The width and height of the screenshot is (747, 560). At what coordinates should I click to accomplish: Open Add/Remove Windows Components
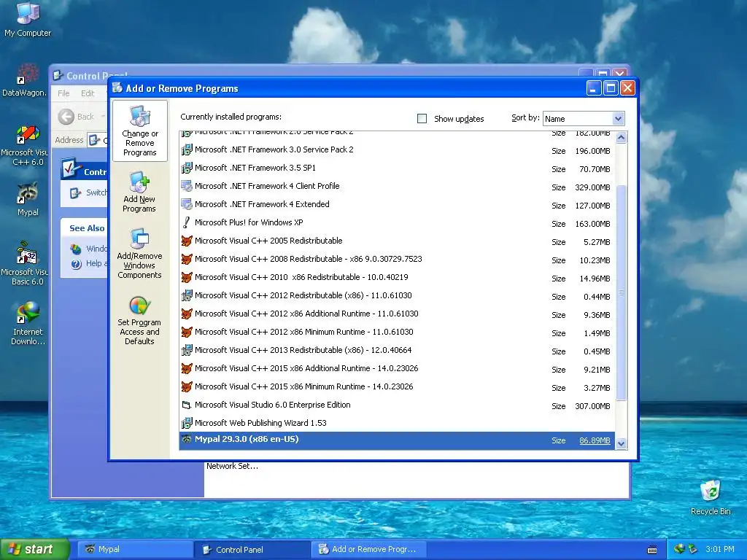[x=139, y=253]
